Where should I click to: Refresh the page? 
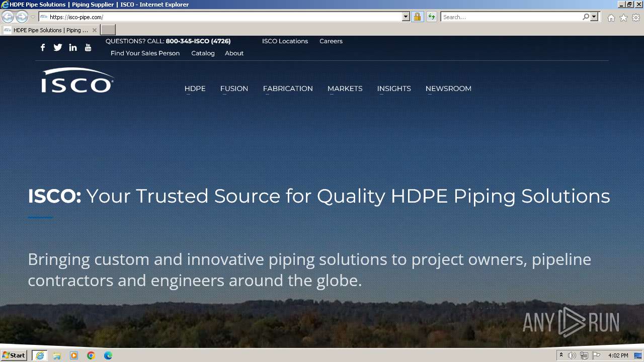(x=432, y=17)
